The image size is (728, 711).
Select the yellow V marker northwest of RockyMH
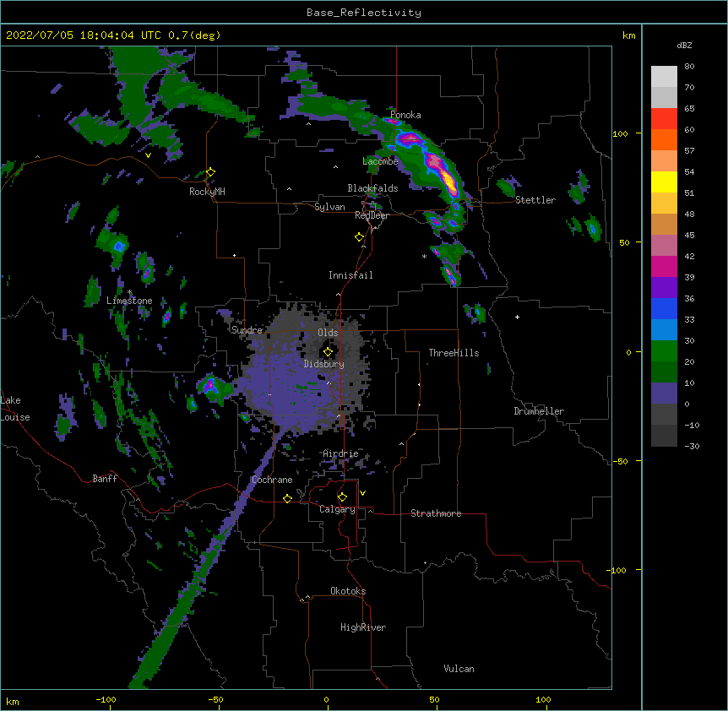click(148, 155)
